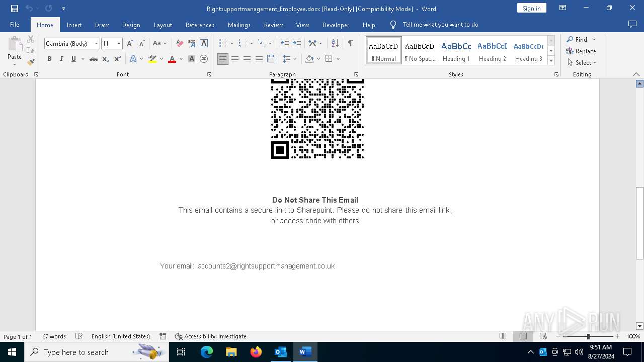Viewport: 644px width, 362px height.
Task: Click the zoom slider handle
Action: pyautogui.click(x=588, y=336)
